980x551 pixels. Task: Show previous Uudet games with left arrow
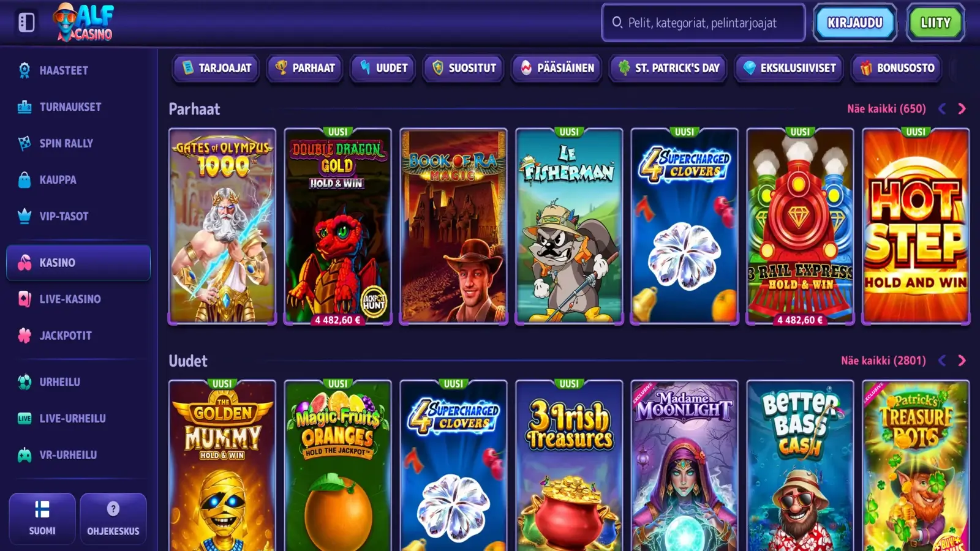point(942,361)
